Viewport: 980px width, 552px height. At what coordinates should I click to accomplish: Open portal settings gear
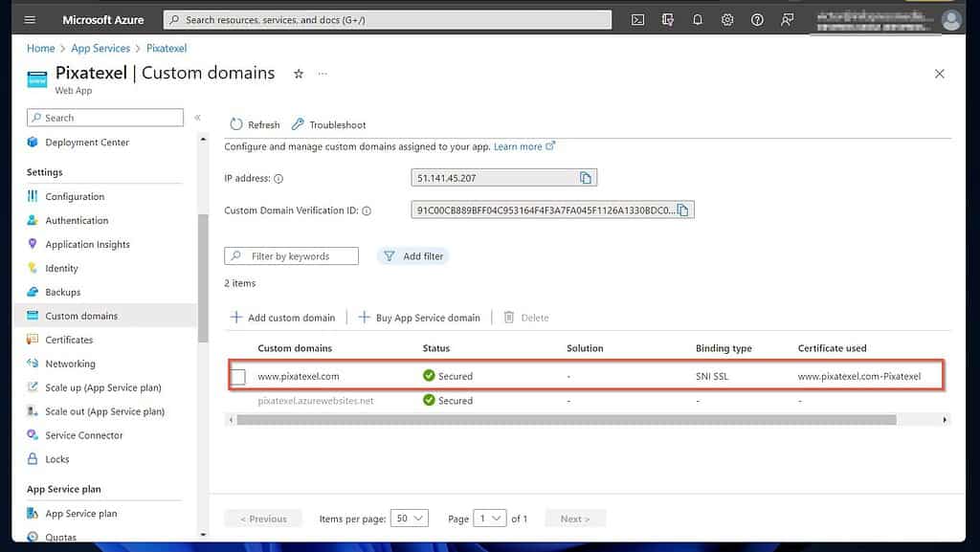pyautogui.click(x=727, y=20)
